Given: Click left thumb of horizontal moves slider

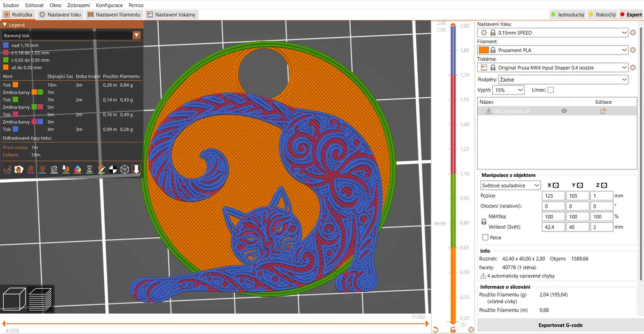Looking at the screenshot, I should coord(4,323).
